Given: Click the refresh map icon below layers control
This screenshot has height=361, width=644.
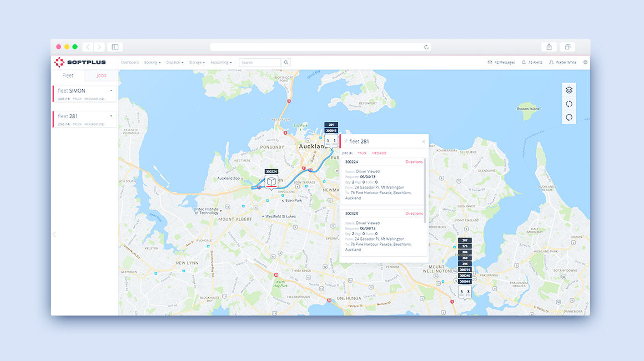Looking at the screenshot, I should [x=568, y=104].
